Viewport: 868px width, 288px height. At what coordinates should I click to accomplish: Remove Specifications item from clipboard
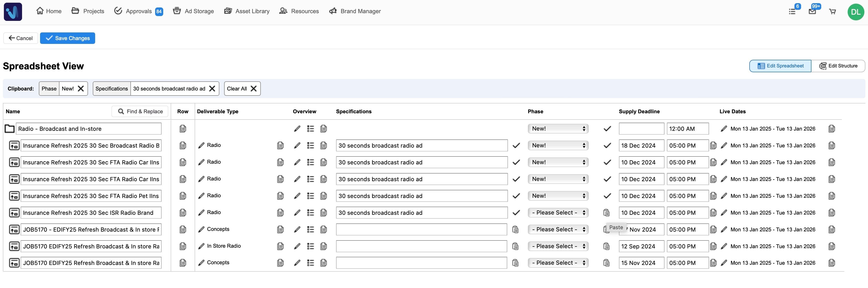(x=212, y=89)
